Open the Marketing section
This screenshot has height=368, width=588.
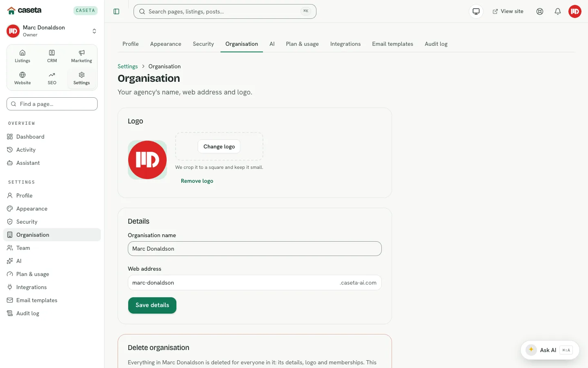pyautogui.click(x=82, y=56)
